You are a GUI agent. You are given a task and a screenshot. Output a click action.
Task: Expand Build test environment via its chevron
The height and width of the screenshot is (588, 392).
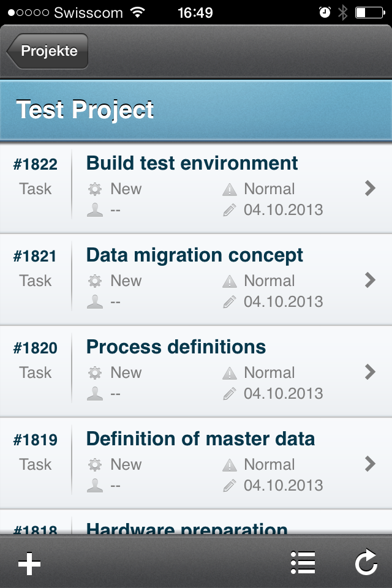(370, 188)
